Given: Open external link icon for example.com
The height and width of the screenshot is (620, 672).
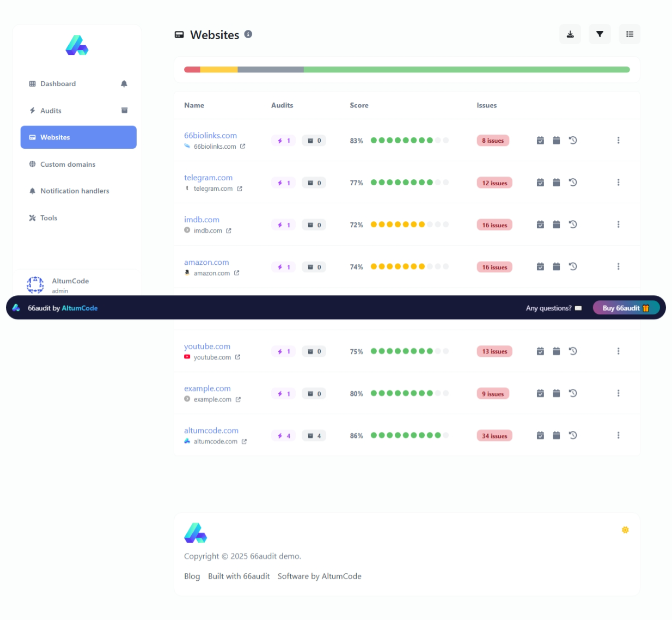Looking at the screenshot, I should pyautogui.click(x=238, y=400).
